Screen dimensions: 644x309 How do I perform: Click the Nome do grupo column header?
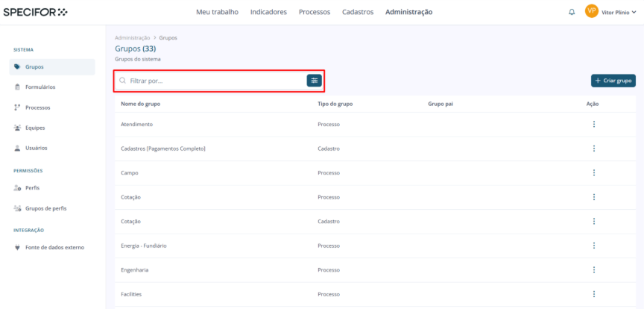[140, 104]
